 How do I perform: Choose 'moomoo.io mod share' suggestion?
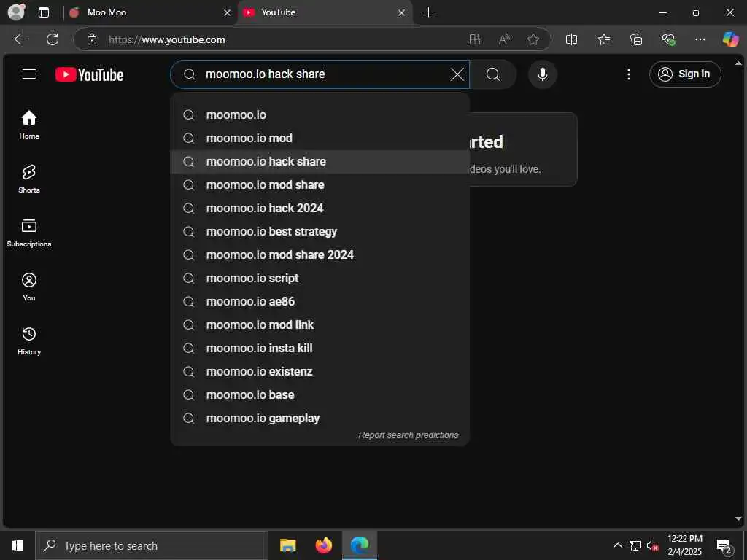pos(320,184)
